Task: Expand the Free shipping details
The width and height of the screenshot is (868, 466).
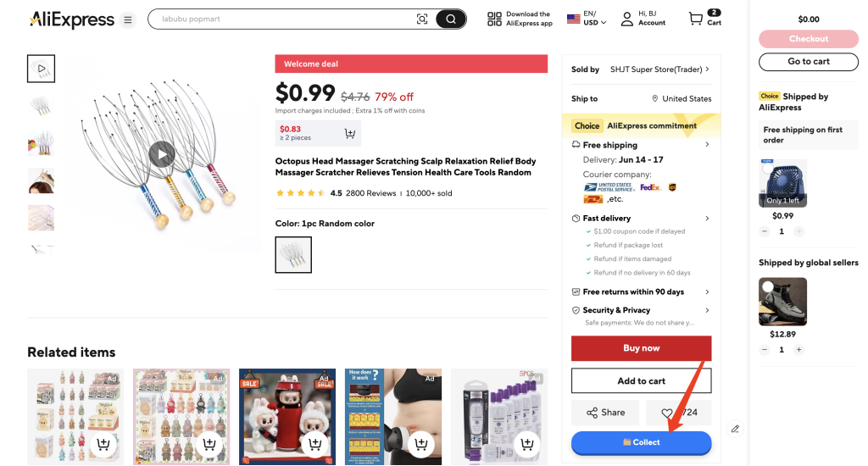Action: pos(707,145)
